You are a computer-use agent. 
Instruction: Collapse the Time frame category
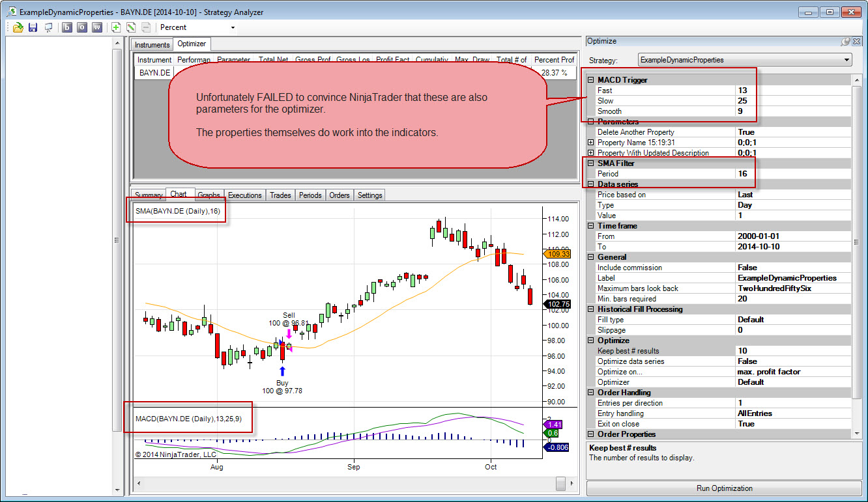pyautogui.click(x=591, y=226)
